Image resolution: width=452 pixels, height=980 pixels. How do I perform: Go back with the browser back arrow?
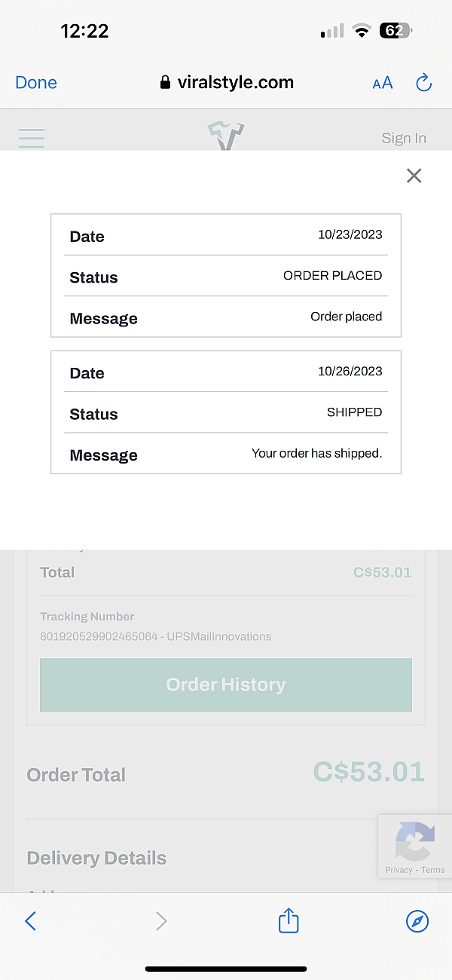tap(31, 920)
